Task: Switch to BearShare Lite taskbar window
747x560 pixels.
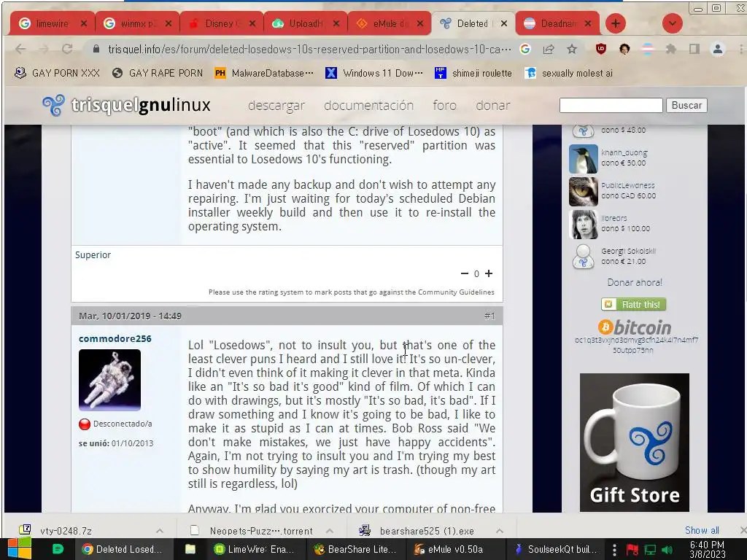Action: pos(355,549)
